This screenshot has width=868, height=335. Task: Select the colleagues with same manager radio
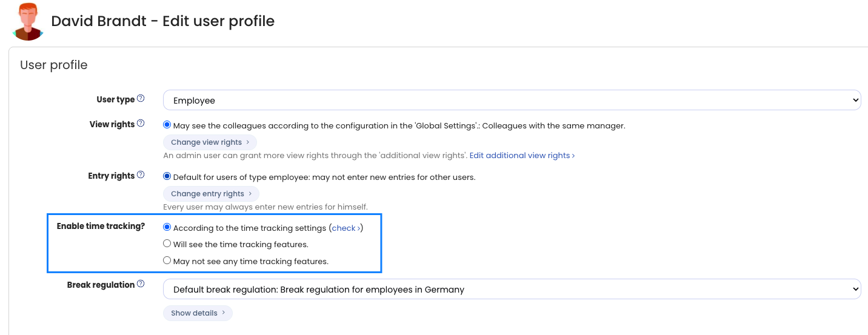(167, 125)
